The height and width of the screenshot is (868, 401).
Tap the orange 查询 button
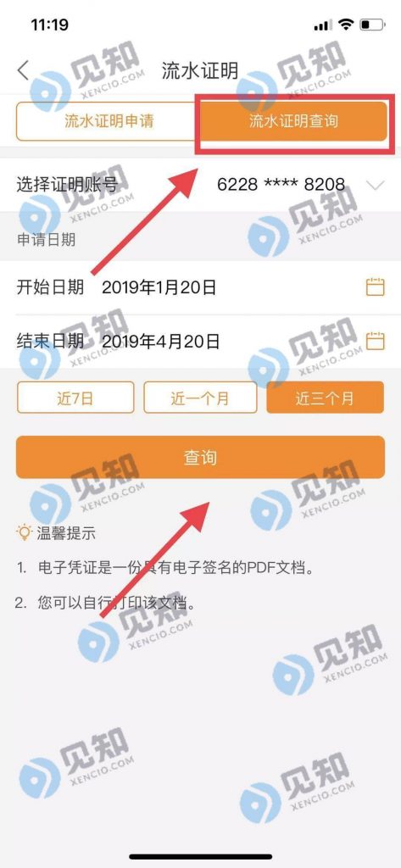point(200,457)
